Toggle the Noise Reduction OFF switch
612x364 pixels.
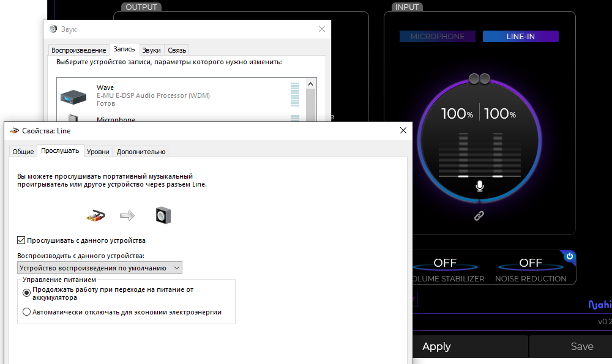531,264
